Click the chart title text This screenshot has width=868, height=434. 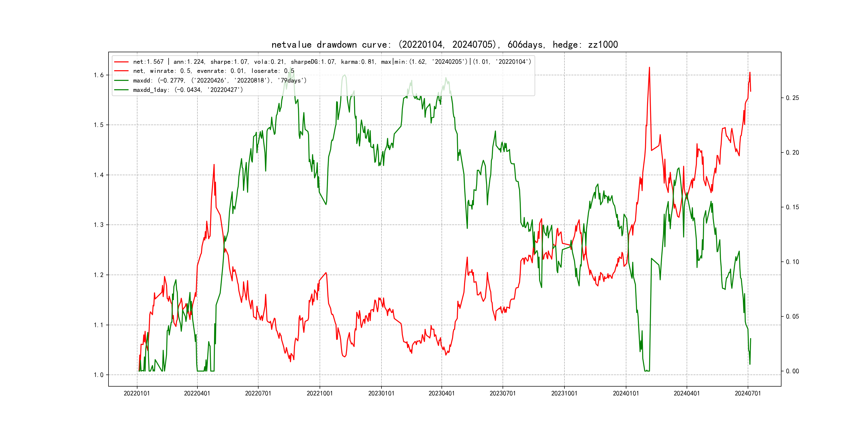click(x=444, y=44)
